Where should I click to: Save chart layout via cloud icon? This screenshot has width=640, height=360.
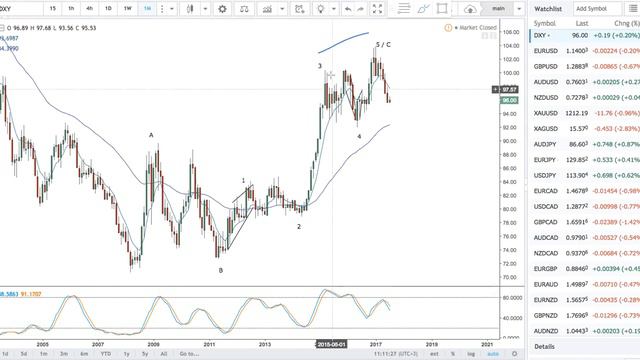pos(470,9)
